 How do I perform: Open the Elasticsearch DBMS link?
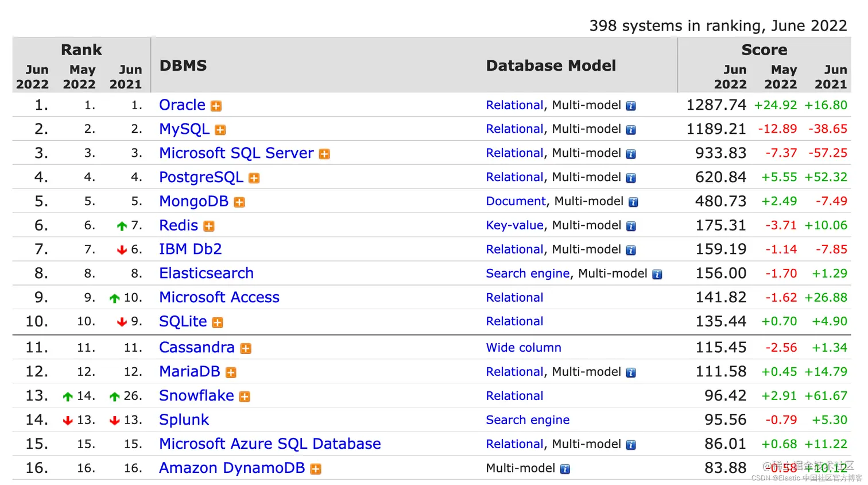tap(206, 274)
